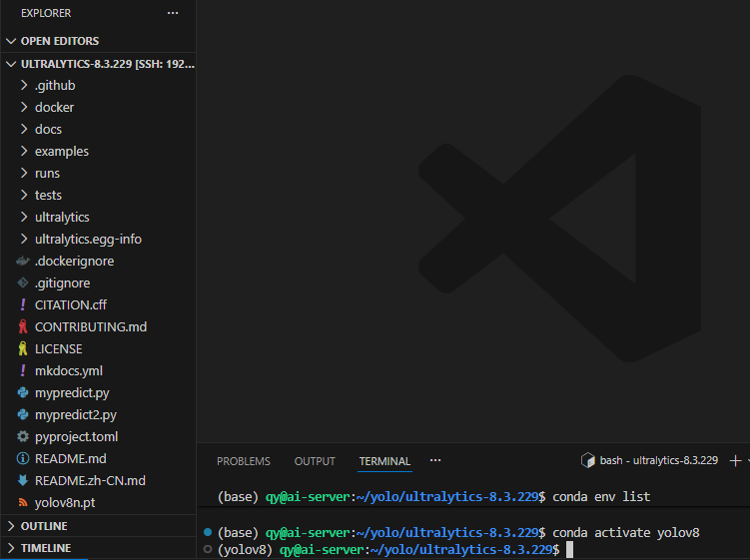750x560 pixels.
Task: Open .dockerignore file
Action: 74,262
